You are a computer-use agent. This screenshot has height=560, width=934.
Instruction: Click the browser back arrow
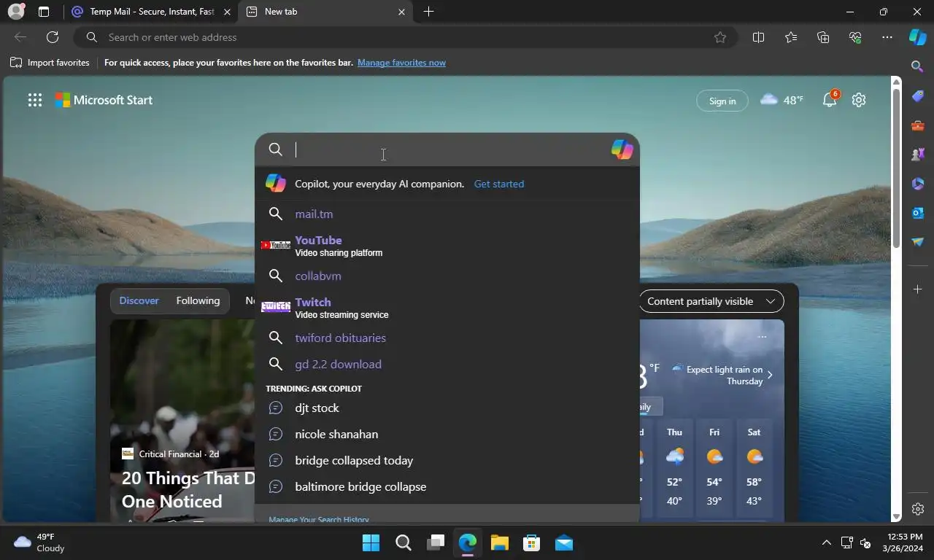coord(20,37)
